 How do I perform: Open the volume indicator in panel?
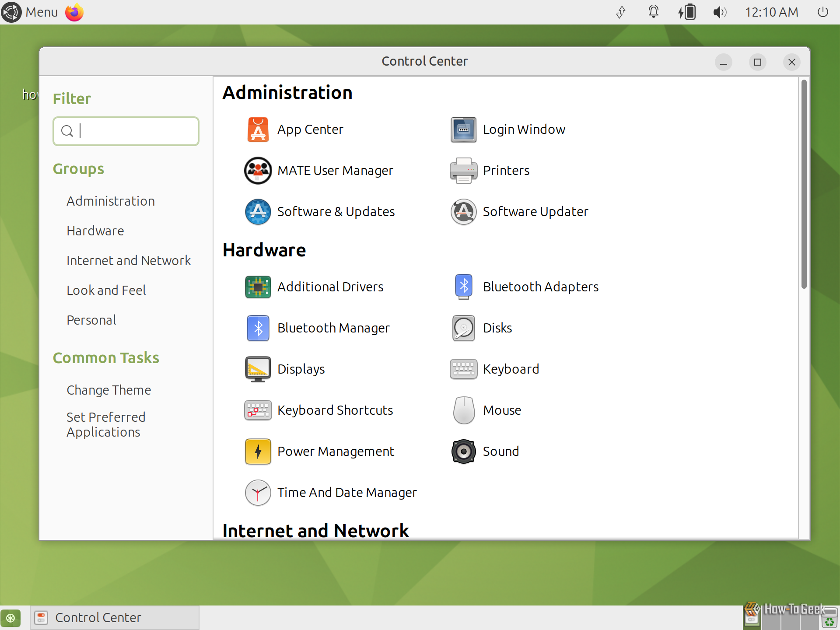pos(720,12)
